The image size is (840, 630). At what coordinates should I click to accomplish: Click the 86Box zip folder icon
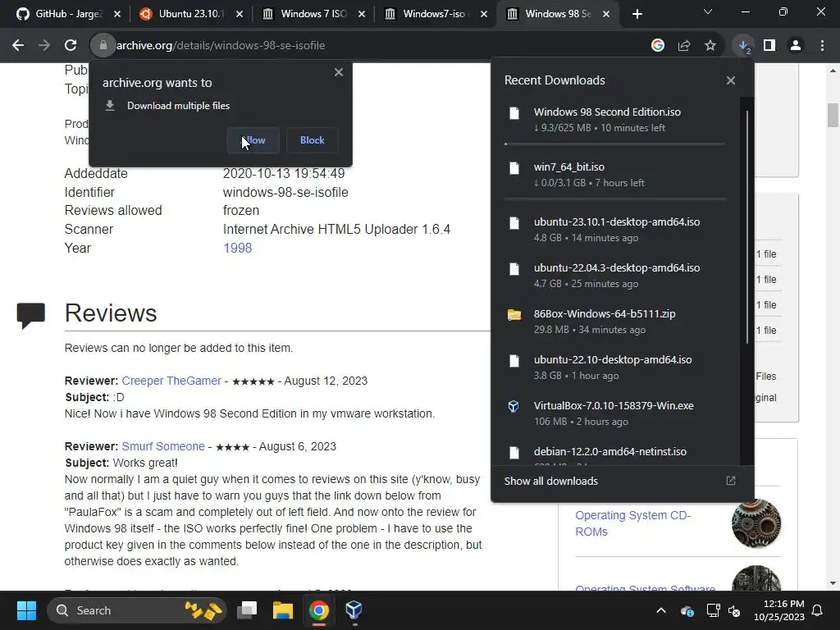(514, 314)
